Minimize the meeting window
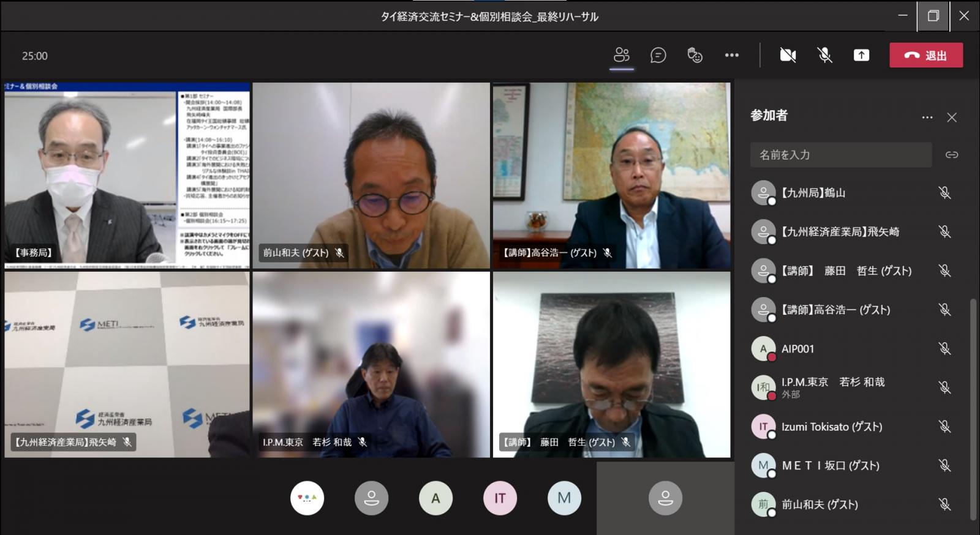This screenshot has height=535, width=980. coord(902,16)
